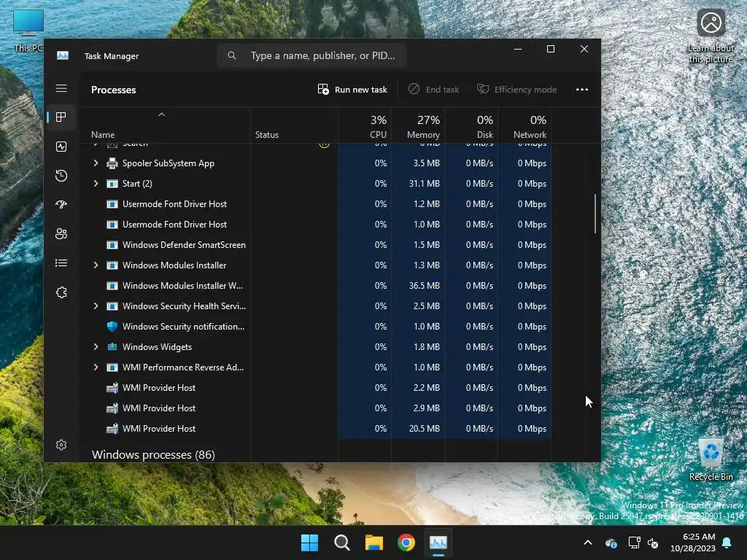
Task: Click the Spooler SubSystem App printer icon
Action: (112, 163)
